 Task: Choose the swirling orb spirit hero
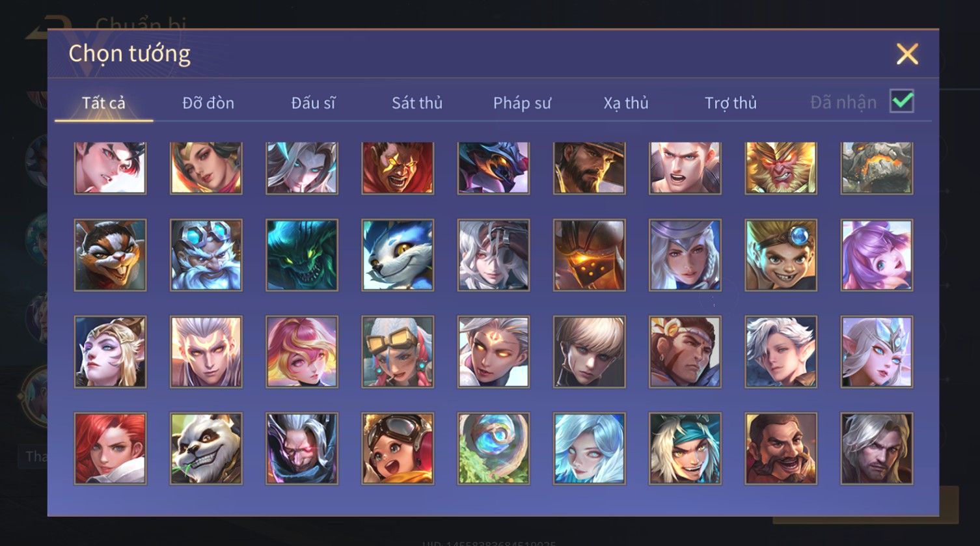(x=493, y=448)
